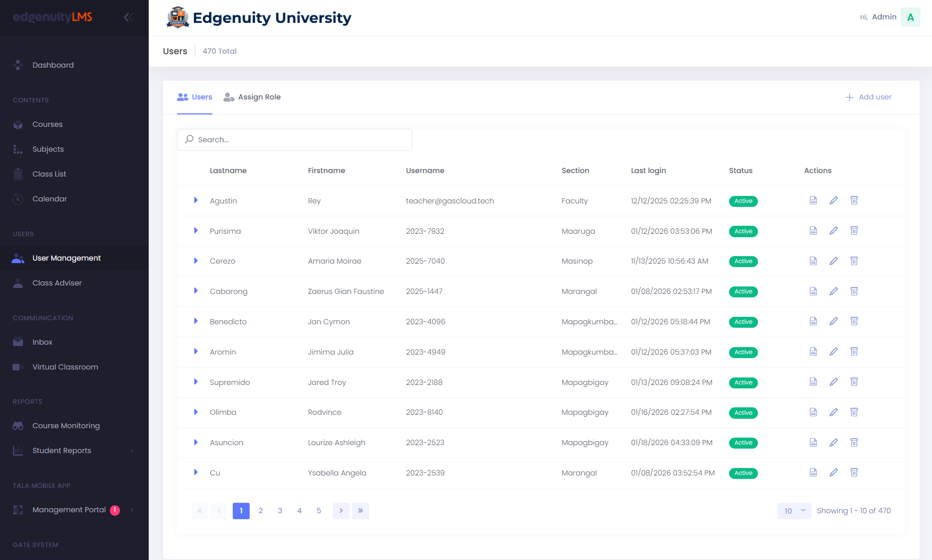Open the Admin avatar circle
Image resolution: width=932 pixels, height=560 pixels.
pyautogui.click(x=910, y=17)
